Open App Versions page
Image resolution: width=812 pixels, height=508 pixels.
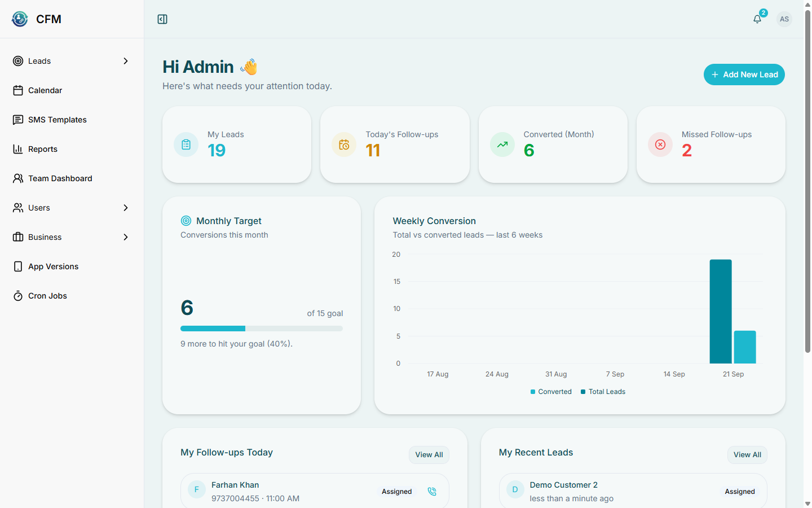coord(72,266)
